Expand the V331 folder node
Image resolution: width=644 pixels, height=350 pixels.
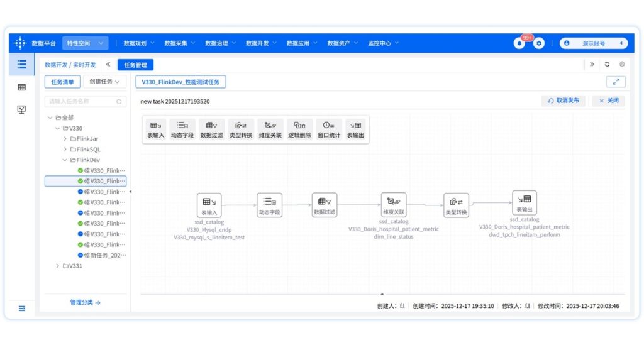click(x=58, y=266)
